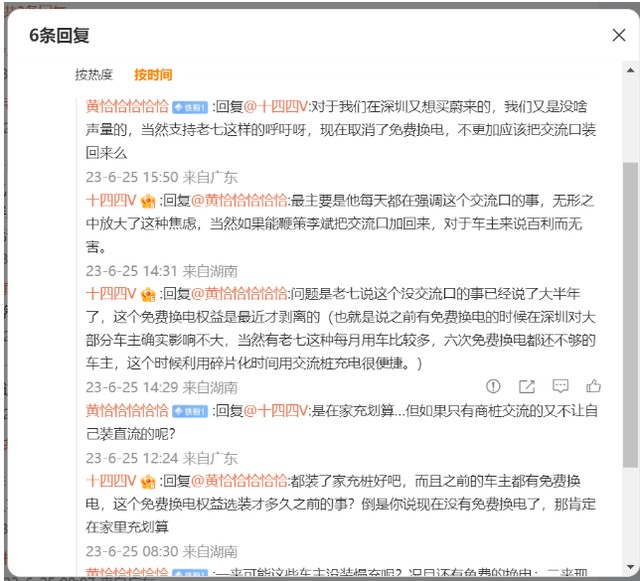The width and height of the screenshot is (640, 581).
Task: Click @黄恰恰恰恰恰 mention in the 08:30 reply
Action: pyautogui.click(x=240, y=481)
